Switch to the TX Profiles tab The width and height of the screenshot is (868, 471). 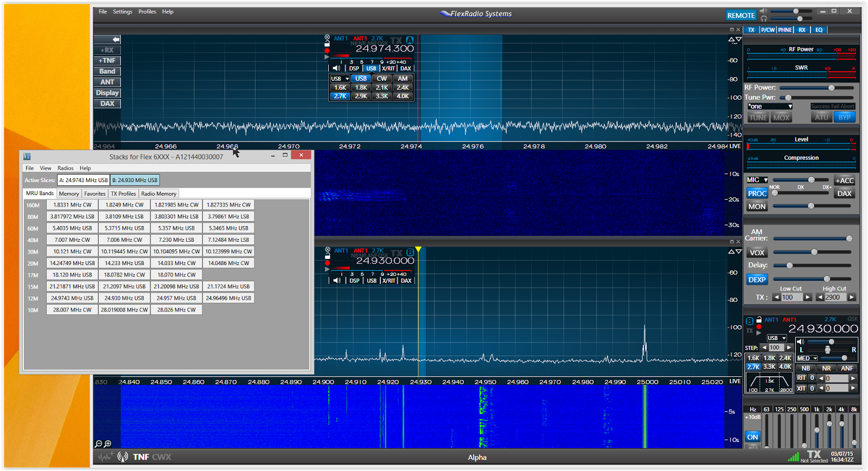pos(124,193)
